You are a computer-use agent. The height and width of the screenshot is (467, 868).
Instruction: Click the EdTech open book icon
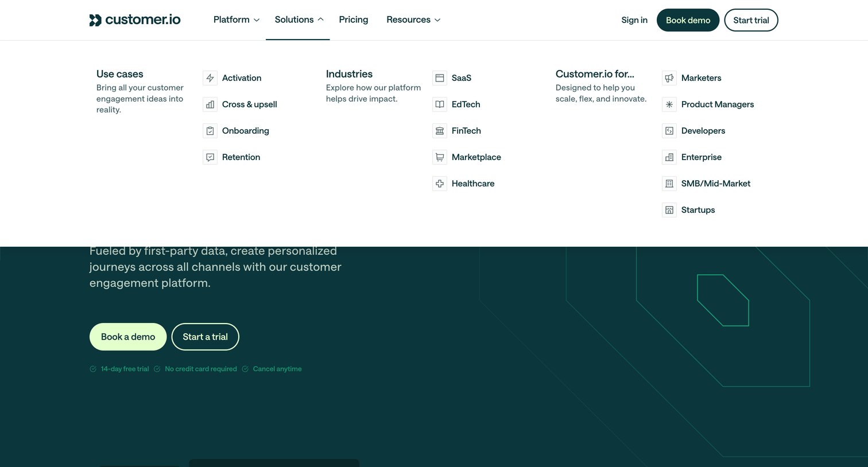coord(440,104)
